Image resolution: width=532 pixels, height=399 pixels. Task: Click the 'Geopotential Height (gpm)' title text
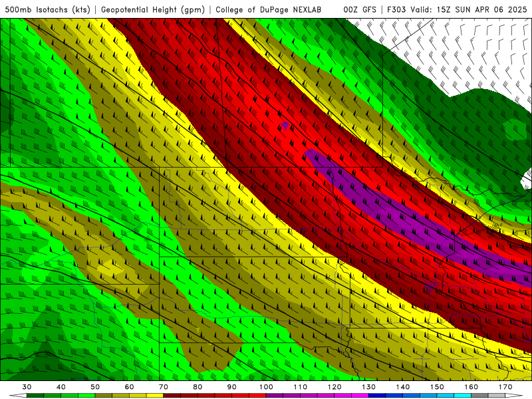click(x=153, y=9)
